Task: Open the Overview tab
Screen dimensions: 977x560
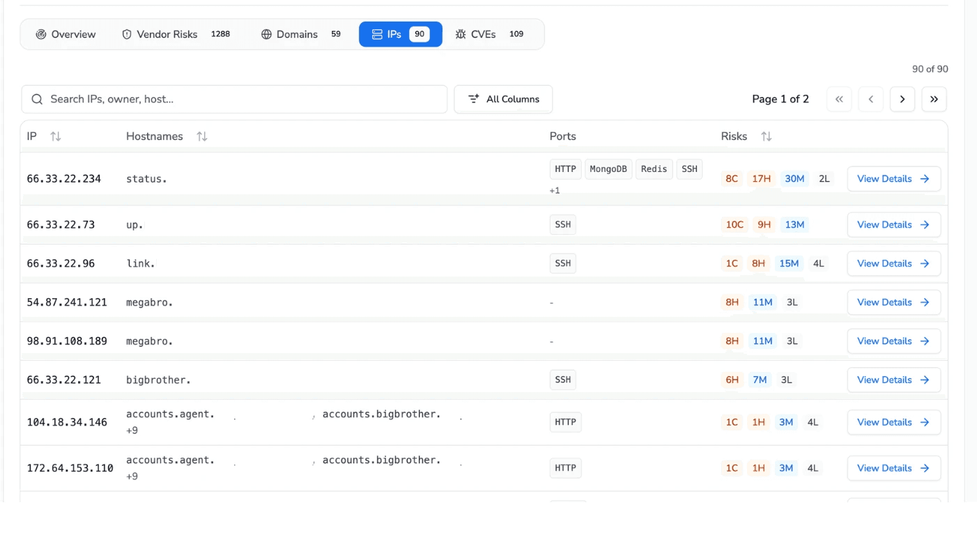Action: coord(66,34)
